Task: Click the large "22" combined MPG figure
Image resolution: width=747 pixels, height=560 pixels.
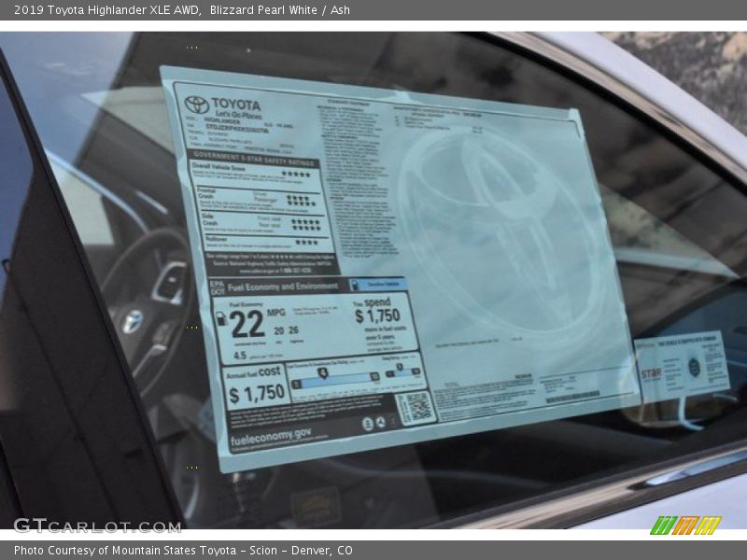Action: pyautogui.click(x=247, y=324)
